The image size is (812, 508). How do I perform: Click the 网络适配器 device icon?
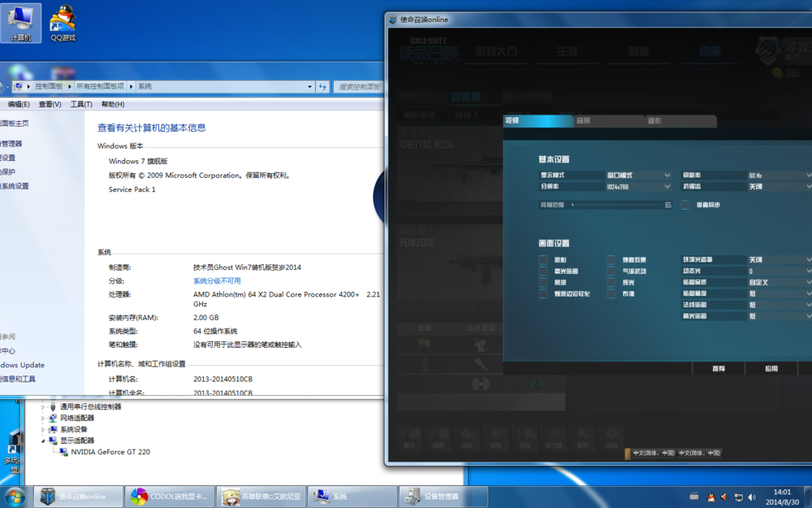[52, 419]
